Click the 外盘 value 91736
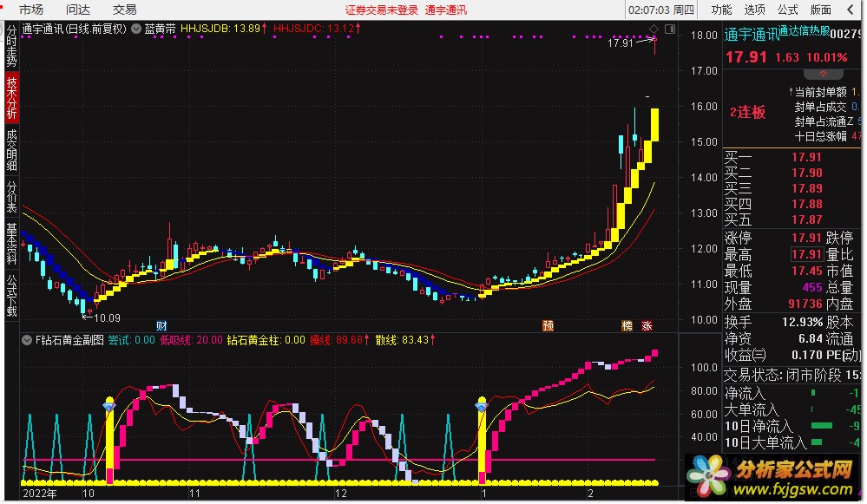The height and width of the screenshot is (504, 867). (x=805, y=304)
